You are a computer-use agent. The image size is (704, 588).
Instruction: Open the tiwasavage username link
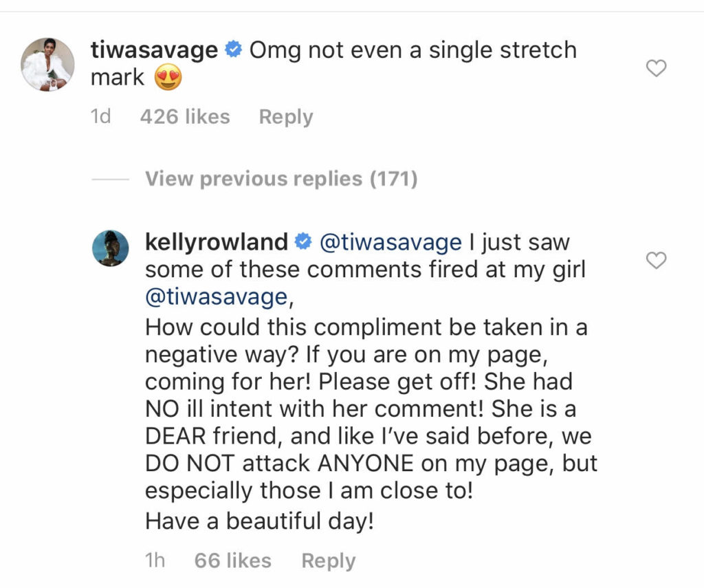(x=155, y=50)
